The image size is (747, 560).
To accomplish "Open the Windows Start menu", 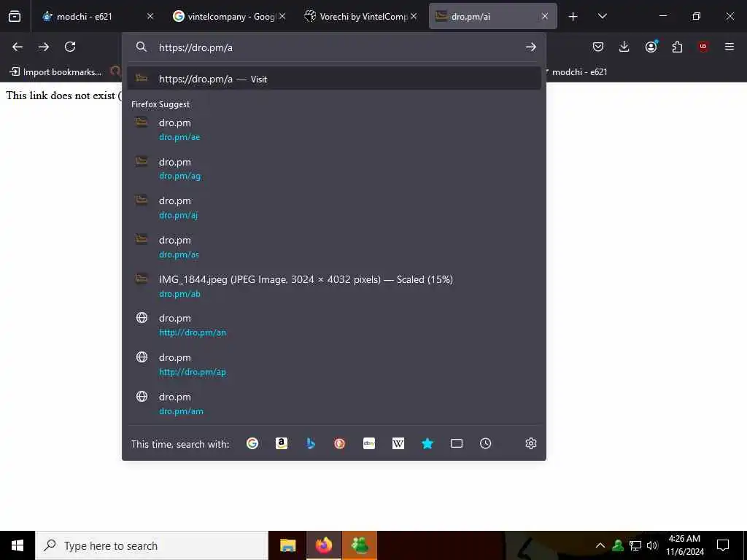I will [18, 545].
